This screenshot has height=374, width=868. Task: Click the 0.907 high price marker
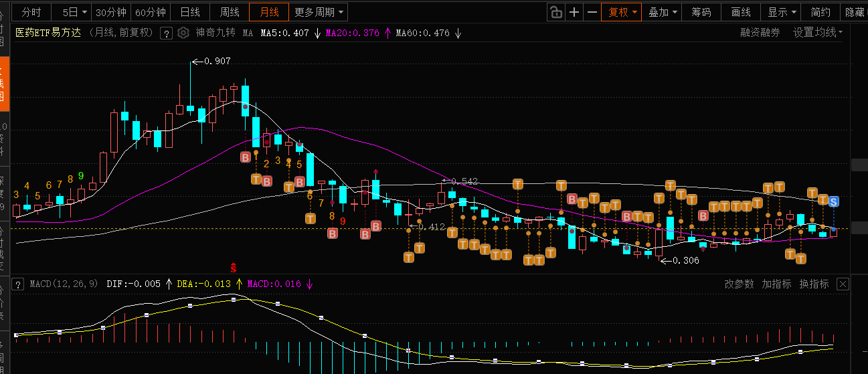pyautogui.click(x=217, y=62)
